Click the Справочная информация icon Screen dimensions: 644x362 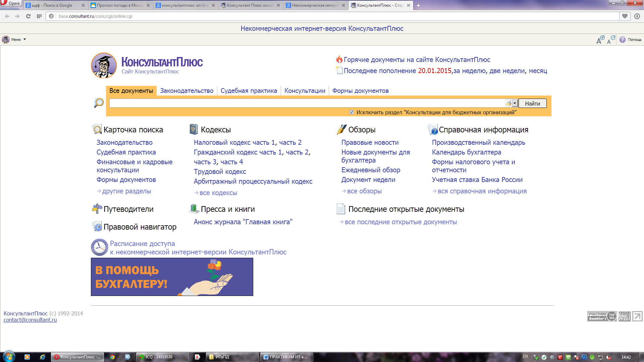click(433, 129)
